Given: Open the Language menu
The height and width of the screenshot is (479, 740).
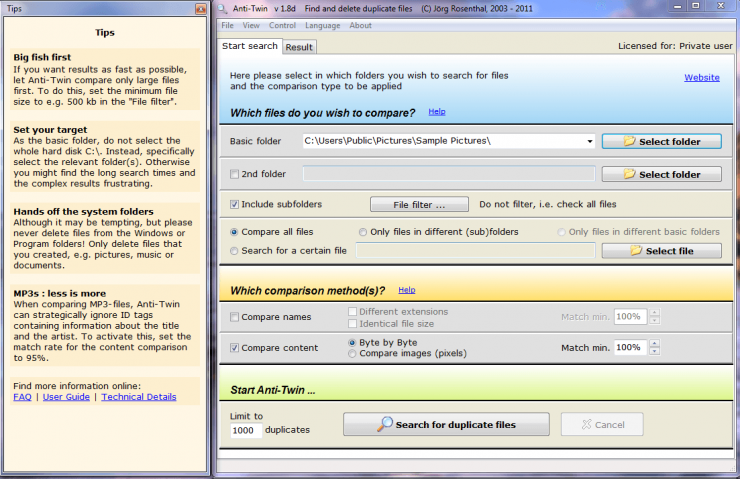Looking at the screenshot, I should 322,25.
